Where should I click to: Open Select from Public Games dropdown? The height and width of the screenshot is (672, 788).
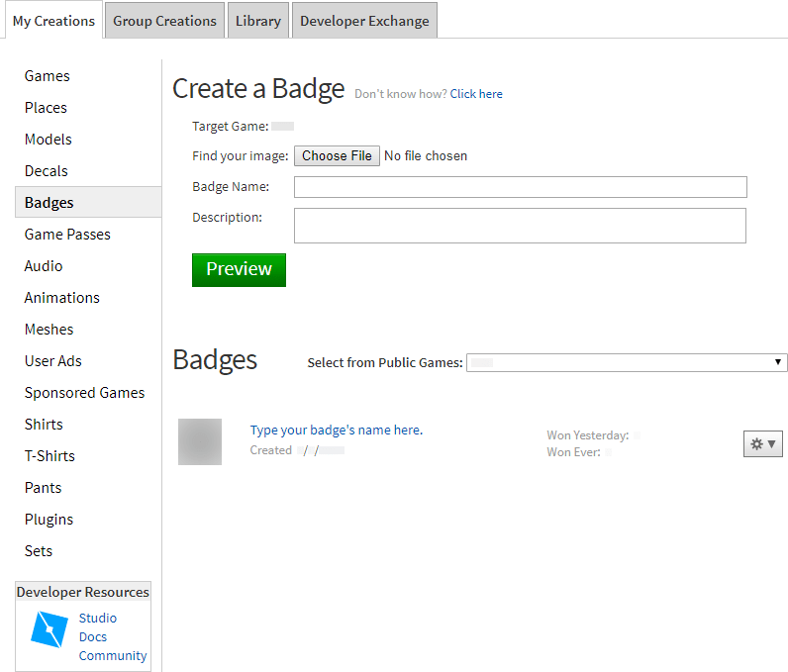coord(627,362)
